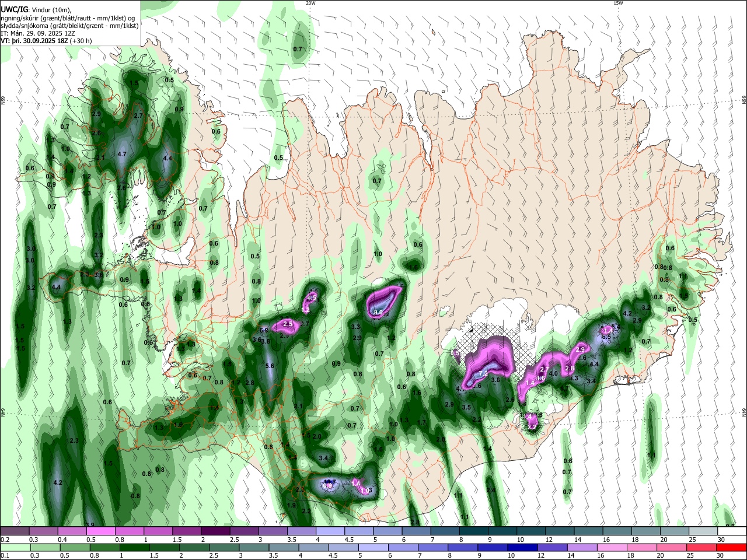747x560 pixels.
Task: Select the dark navy lower swatch at 10
Action: tap(522, 547)
